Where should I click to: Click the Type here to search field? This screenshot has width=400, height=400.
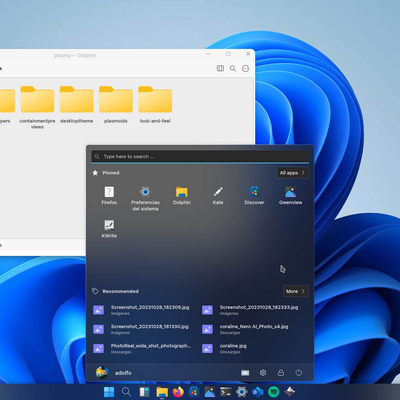[x=200, y=156]
